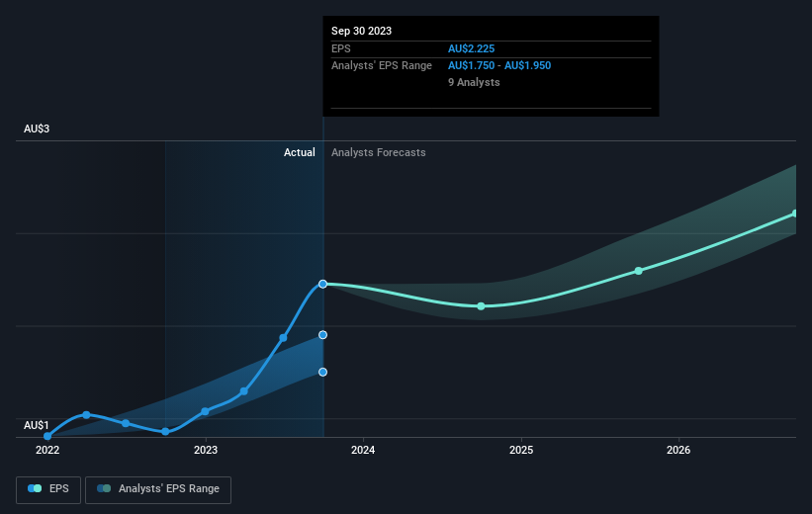Toggle the EPS legend series
This screenshot has height=514, width=812.
click(x=48, y=489)
